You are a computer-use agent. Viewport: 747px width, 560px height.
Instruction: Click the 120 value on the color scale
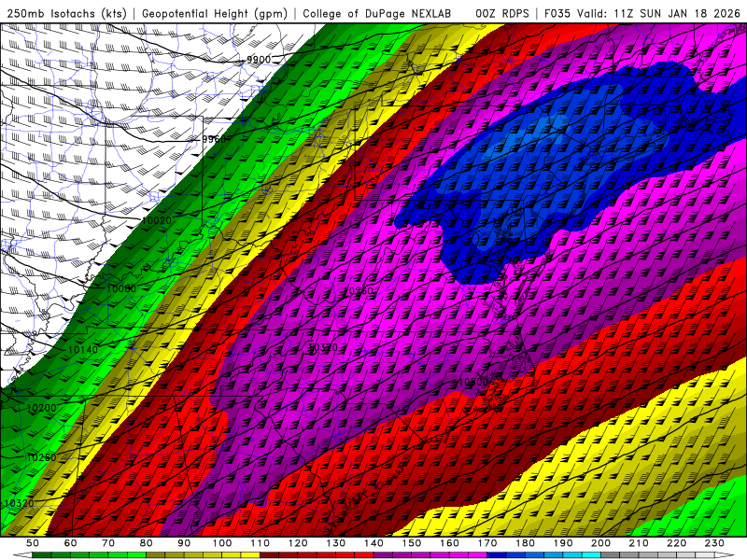click(298, 543)
